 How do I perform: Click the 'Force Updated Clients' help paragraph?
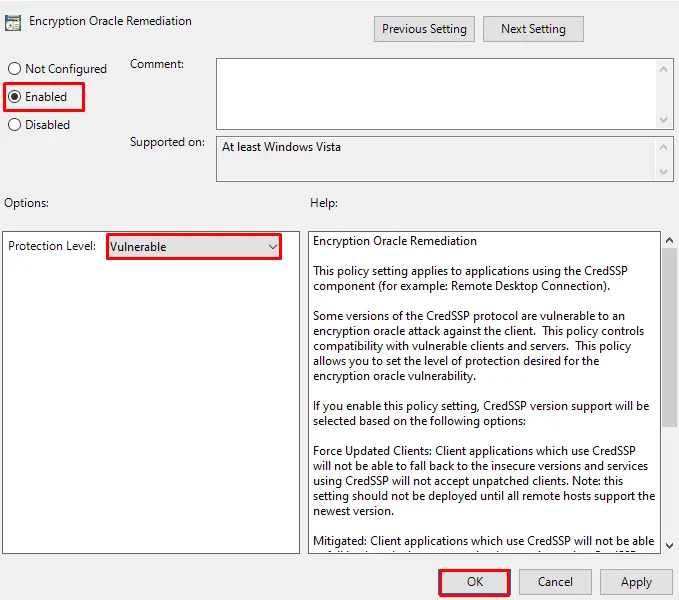point(484,481)
